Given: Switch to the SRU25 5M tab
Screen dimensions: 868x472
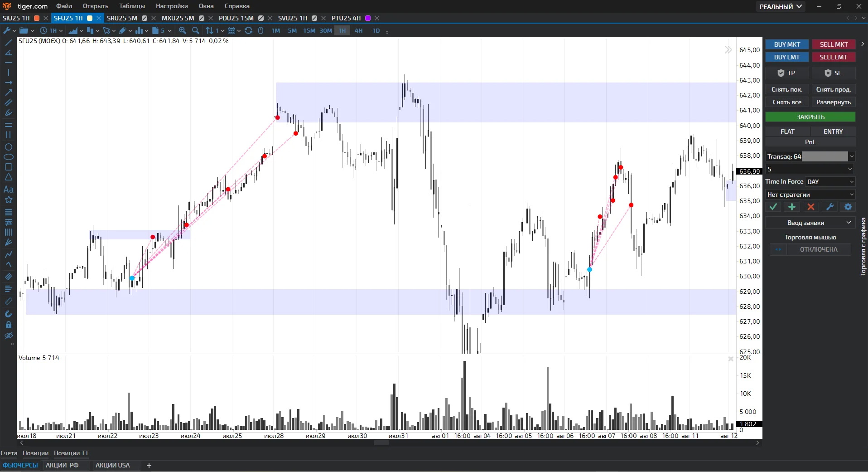Looking at the screenshot, I should pyautogui.click(x=122, y=18).
